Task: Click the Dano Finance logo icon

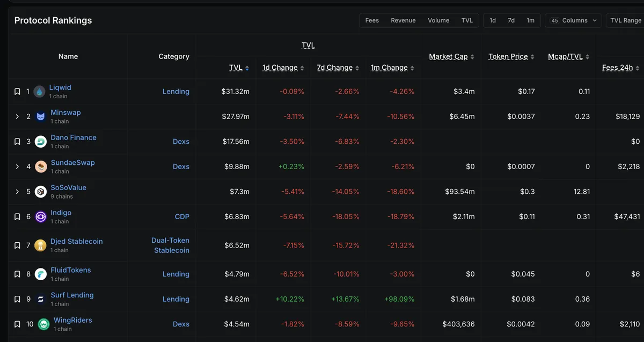Action: [x=41, y=142]
